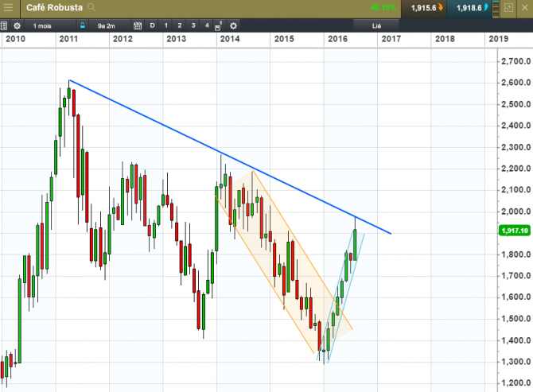Open the calendar date picker

[x=138, y=25]
